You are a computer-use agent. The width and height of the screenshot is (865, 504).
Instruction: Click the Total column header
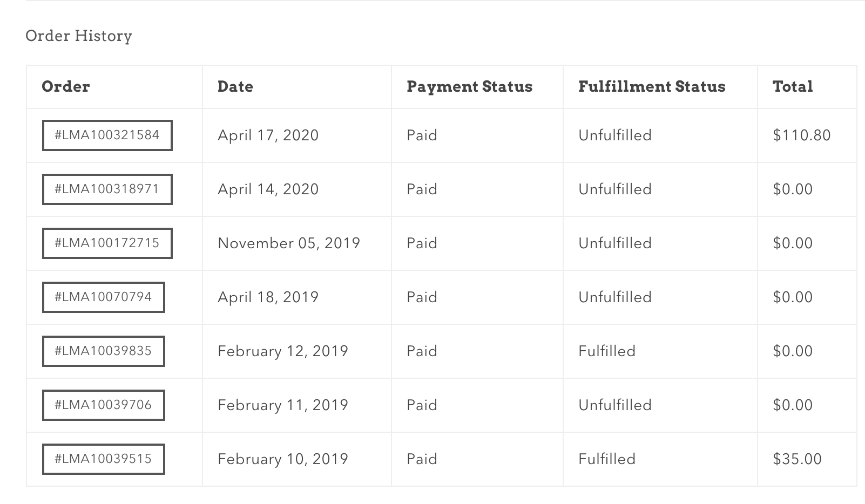pos(793,87)
